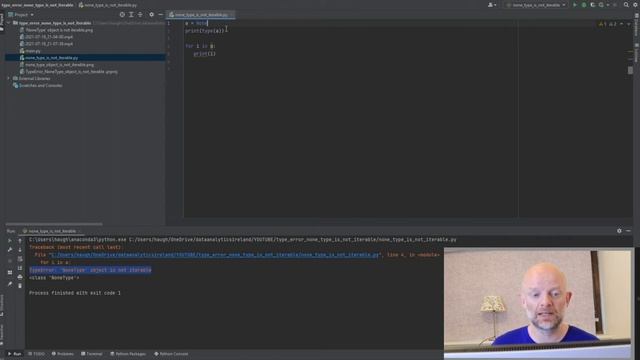
Task: Click the print icon in Run panel
Action: pyautogui.click(x=20, y=277)
